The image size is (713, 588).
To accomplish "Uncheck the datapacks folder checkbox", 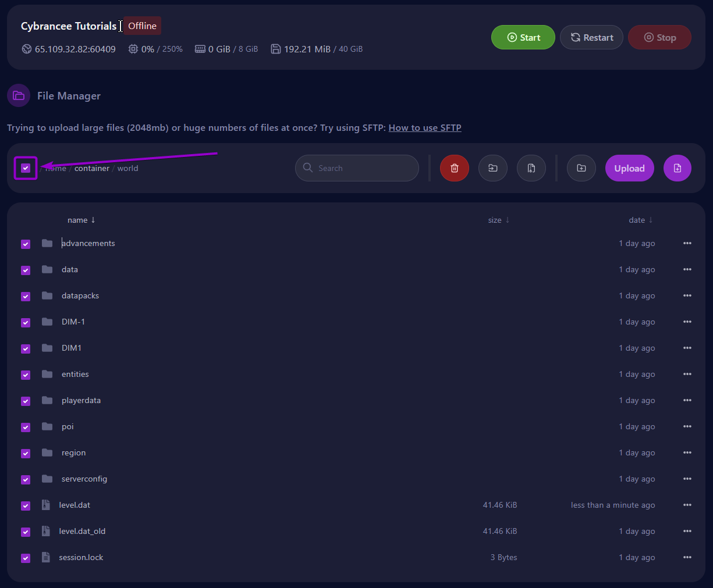I will coord(26,297).
